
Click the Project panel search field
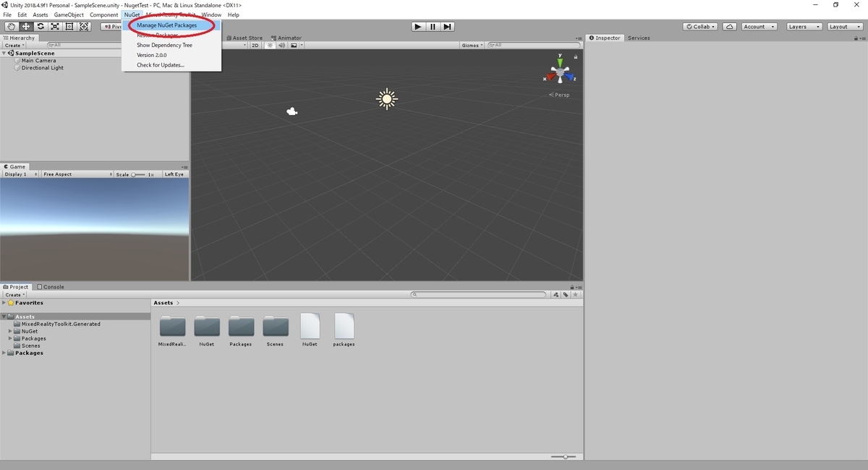[478, 295]
